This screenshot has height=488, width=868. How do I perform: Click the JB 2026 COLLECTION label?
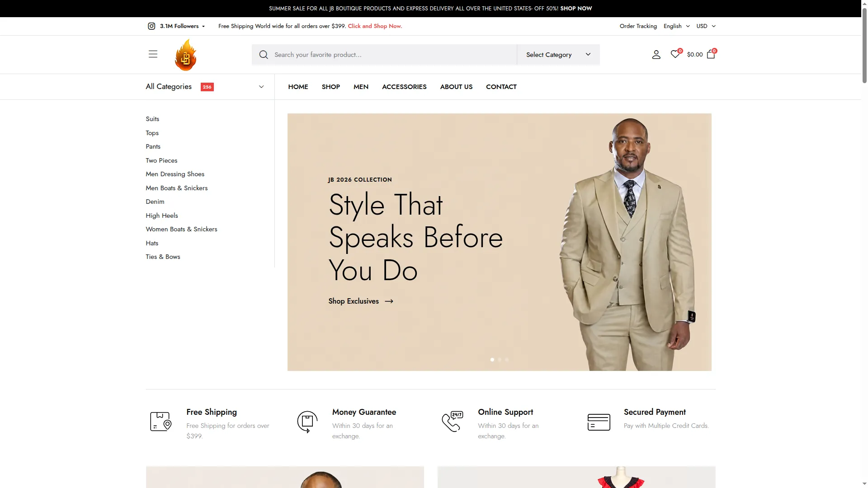(x=360, y=180)
